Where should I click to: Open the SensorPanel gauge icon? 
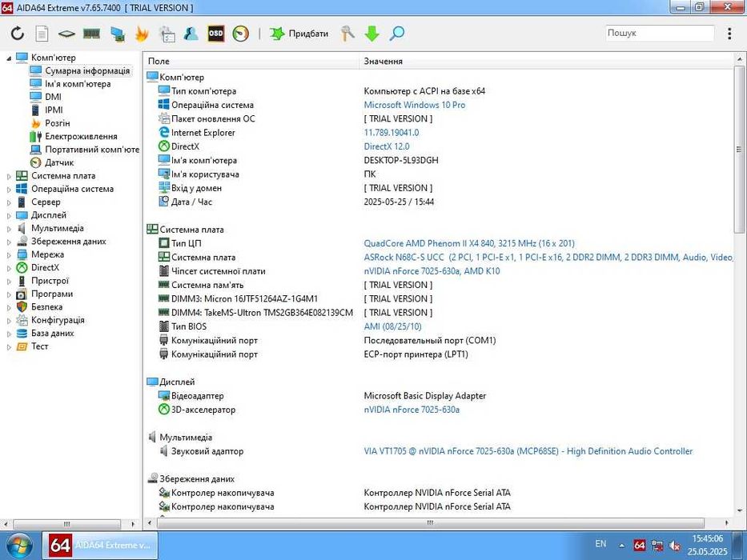pyautogui.click(x=240, y=34)
